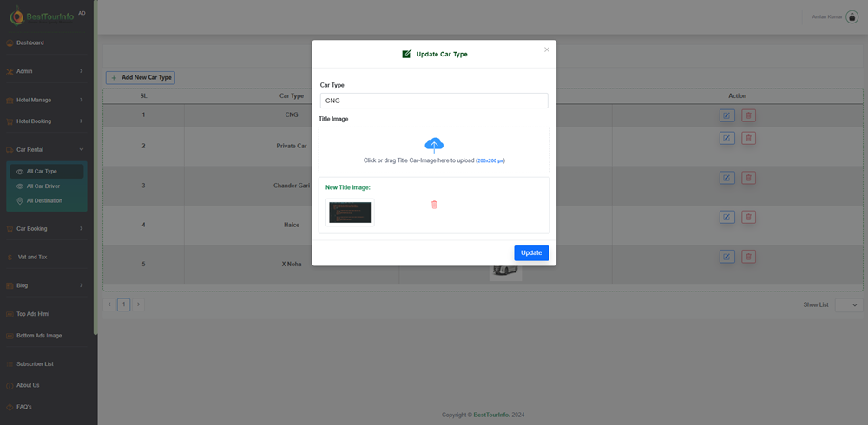This screenshot has height=425, width=868.
Task: Delete the Private Car row
Action: (748, 139)
